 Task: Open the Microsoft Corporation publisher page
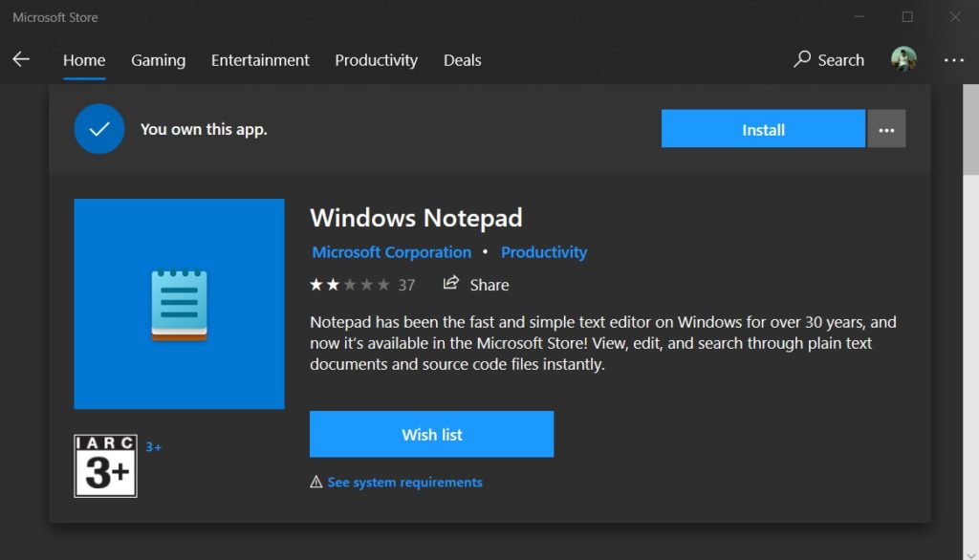(x=391, y=251)
